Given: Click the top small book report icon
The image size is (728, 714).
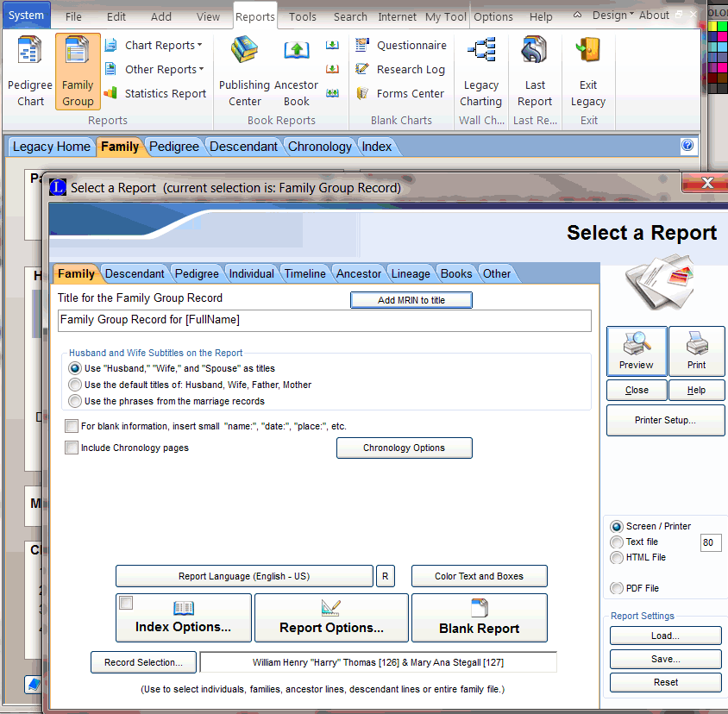Looking at the screenshot, I should point(332,45).
